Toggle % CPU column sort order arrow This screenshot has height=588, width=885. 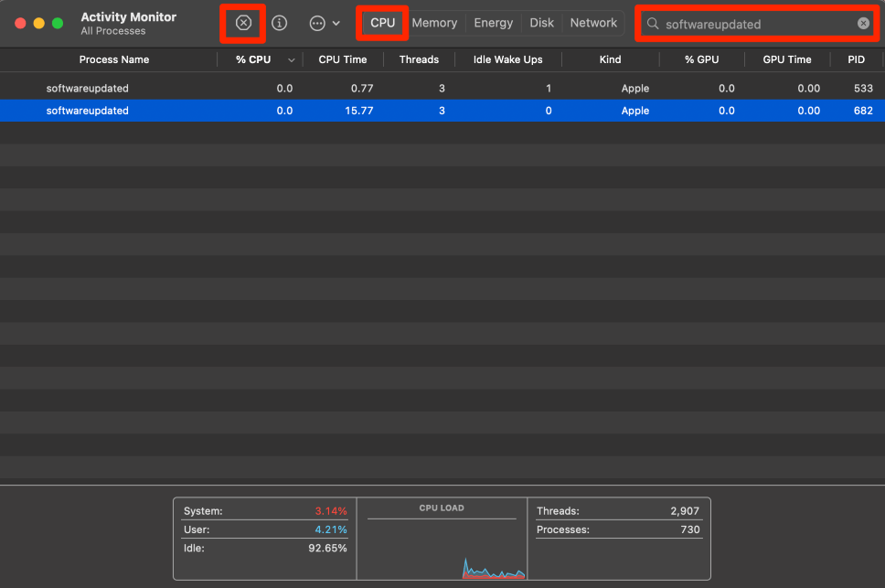[x=292, y=60]
